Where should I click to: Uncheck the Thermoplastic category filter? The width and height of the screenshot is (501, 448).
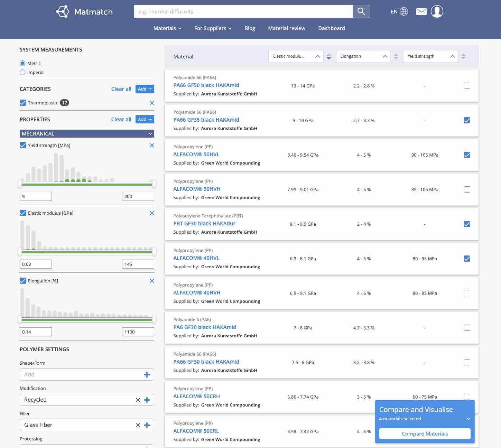(22, 102)
